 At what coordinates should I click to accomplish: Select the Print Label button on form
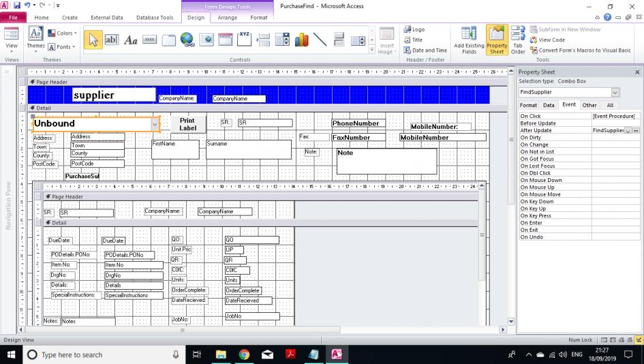click(187, 124)
